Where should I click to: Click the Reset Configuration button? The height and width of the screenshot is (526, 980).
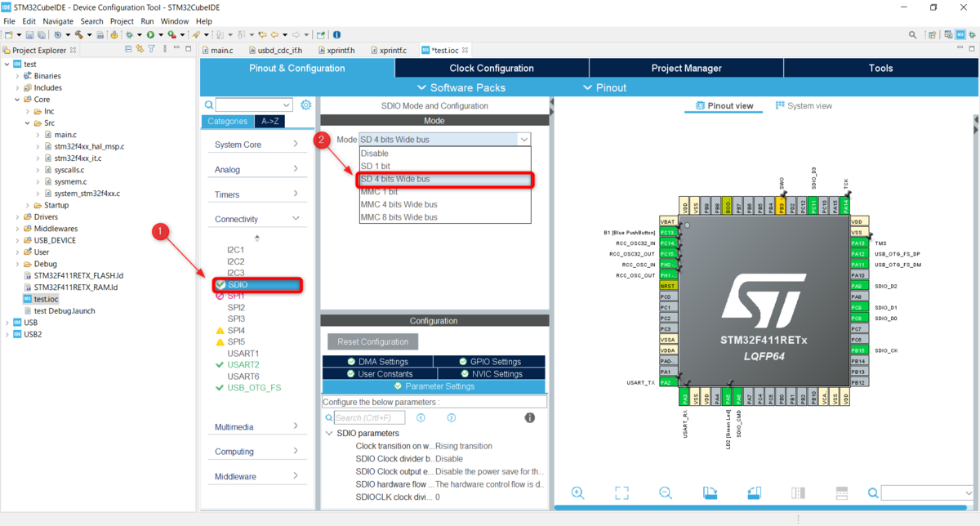pyautogui.click(x=372, y=341)
